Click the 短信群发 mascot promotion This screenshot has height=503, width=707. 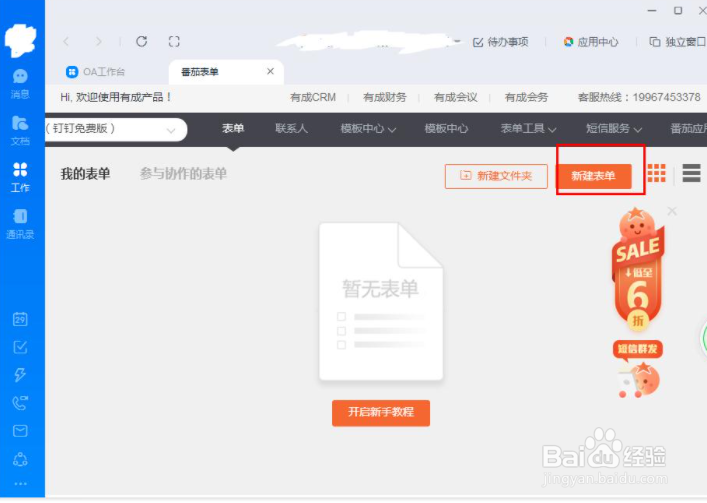pos(638,369)
